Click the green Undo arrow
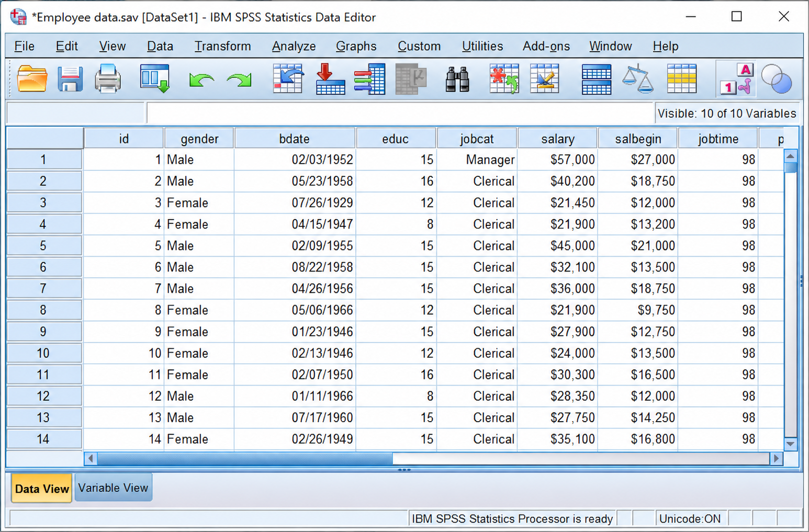809x532 pixels. coord(201,80)
